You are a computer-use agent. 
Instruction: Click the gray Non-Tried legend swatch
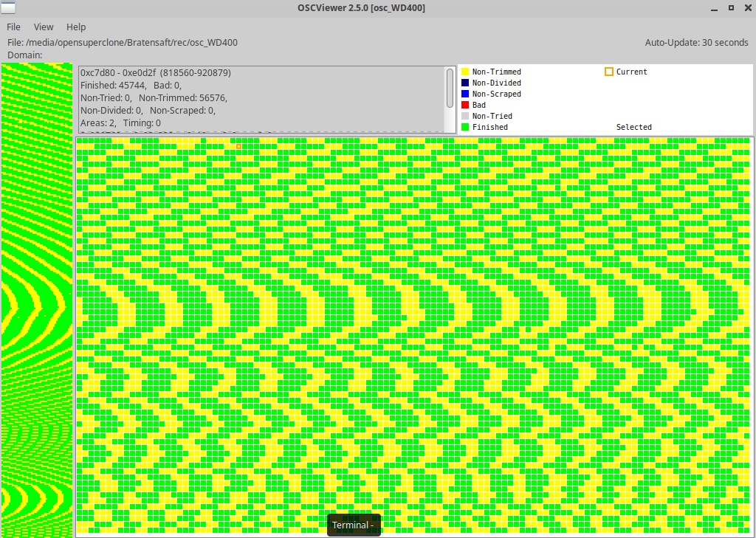(x=465, y=116)
